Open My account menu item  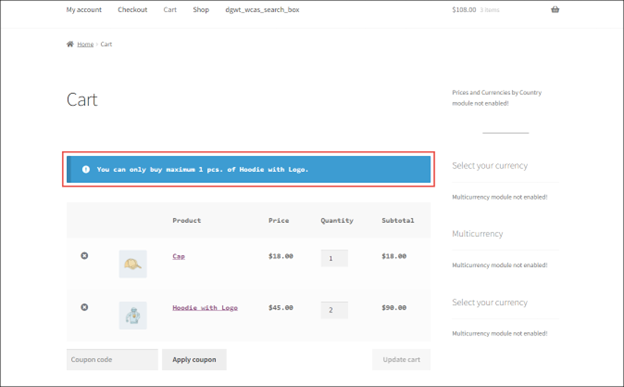(x=84, y=10)
